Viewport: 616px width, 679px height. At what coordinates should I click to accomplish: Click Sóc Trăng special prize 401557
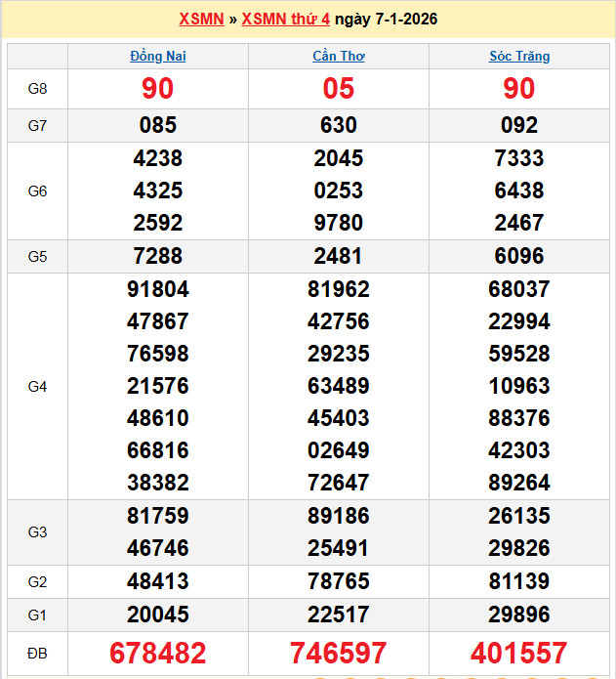pyautogui.click(x=518, y=653)
